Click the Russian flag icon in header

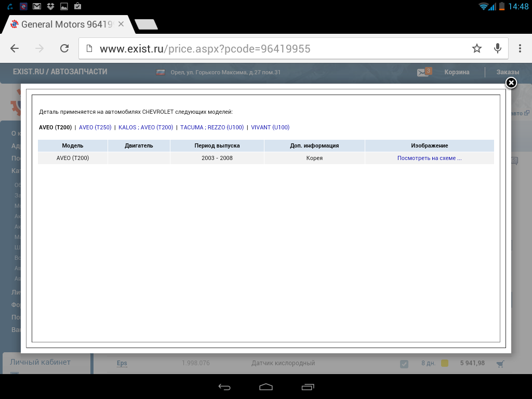coord(161,72)
